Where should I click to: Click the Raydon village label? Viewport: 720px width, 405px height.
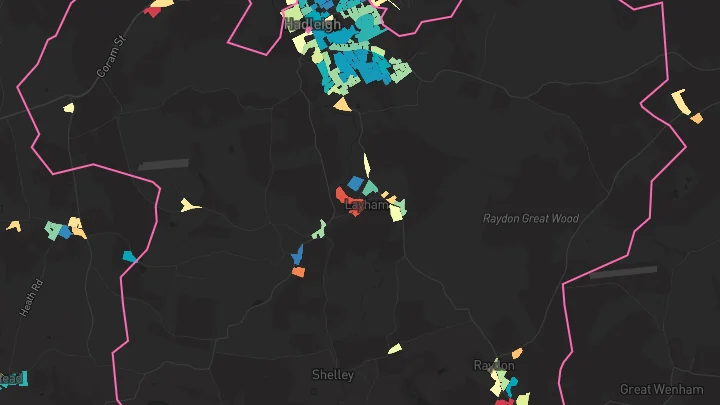(x=494, y=366)
